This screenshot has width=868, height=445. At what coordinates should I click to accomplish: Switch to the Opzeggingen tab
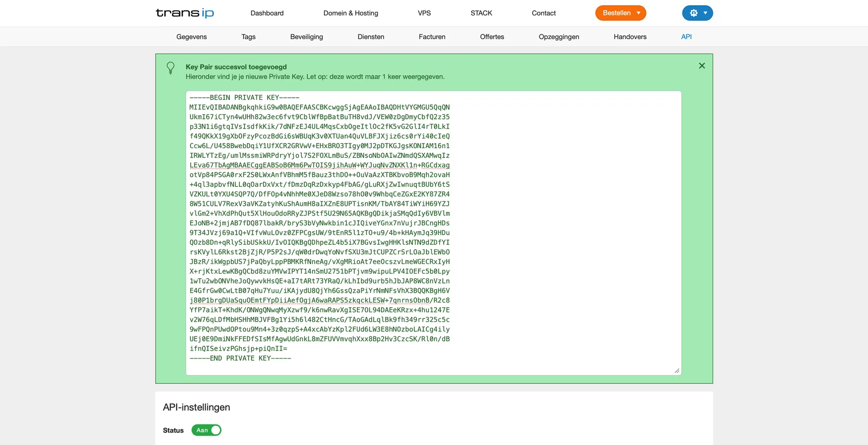pyautogui.click(x=559, y=37)
